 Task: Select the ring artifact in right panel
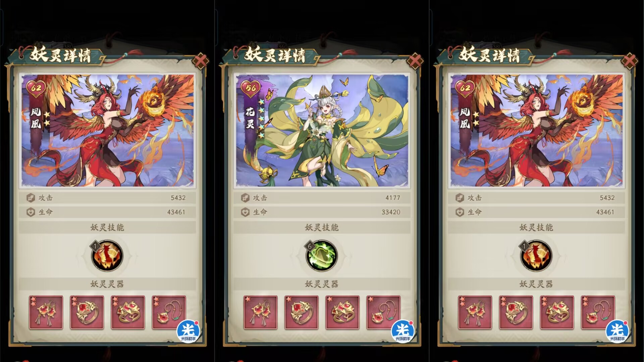pyautogui.click(x=516, y=312)
